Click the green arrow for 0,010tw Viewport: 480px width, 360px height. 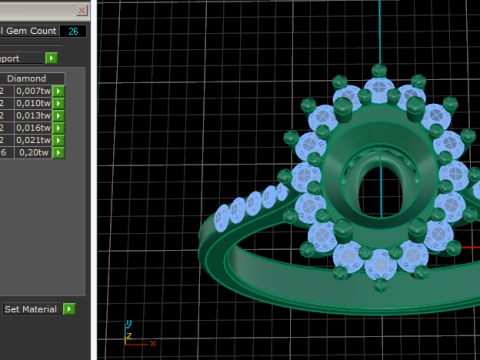(x=58, y=103)
